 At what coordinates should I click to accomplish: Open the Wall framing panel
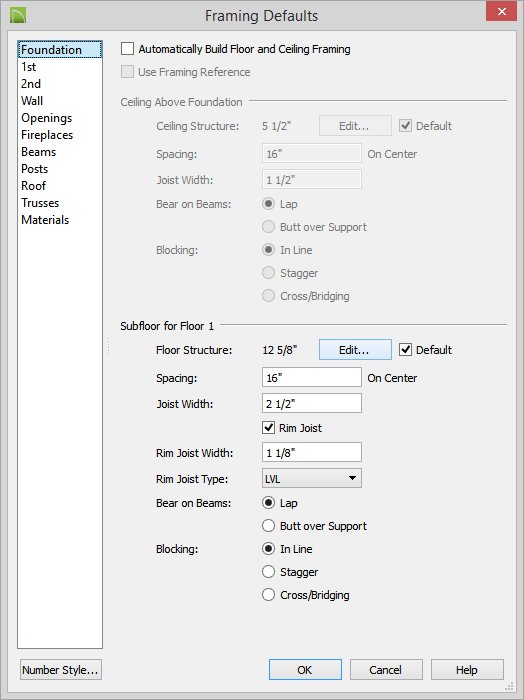click(x=32, y=101)
